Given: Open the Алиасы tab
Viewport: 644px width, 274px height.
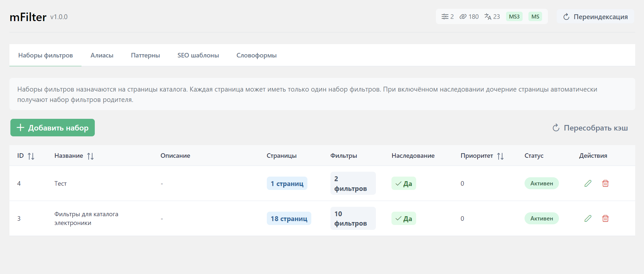Looking at the screenshot, I should (x=102, y=56).
